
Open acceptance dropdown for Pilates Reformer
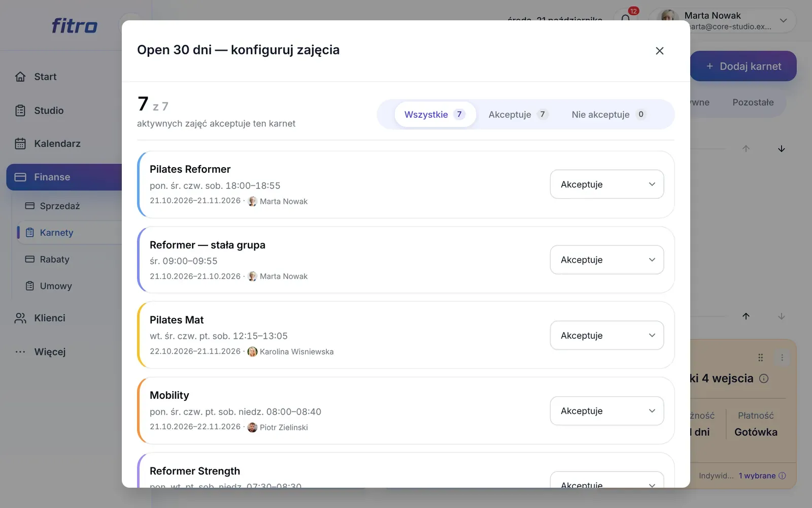tap(607, 184)
